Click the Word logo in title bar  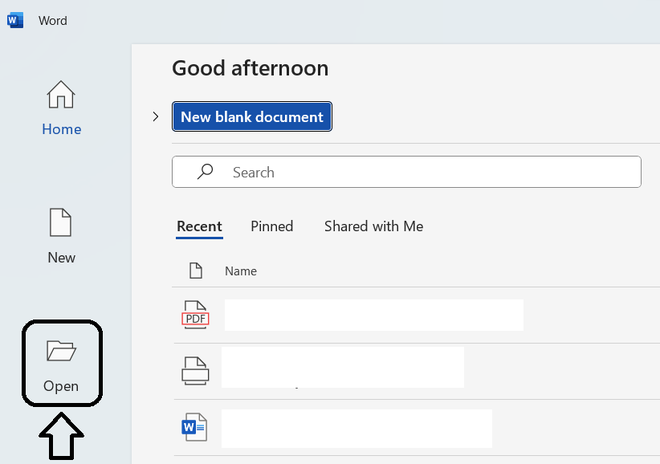click(x=15, y=20)
